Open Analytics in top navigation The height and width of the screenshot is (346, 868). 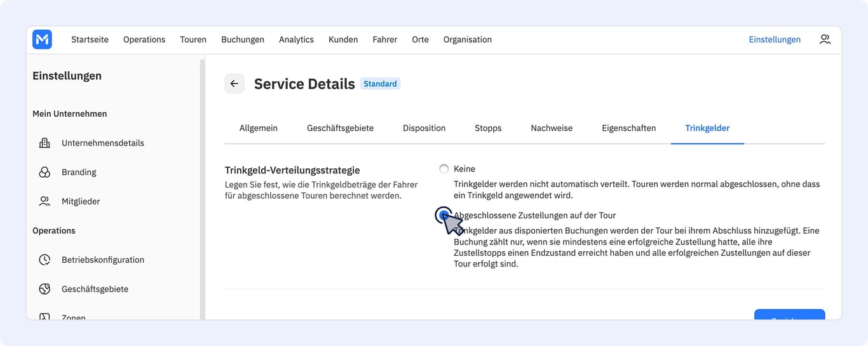(x=296, y=39)
